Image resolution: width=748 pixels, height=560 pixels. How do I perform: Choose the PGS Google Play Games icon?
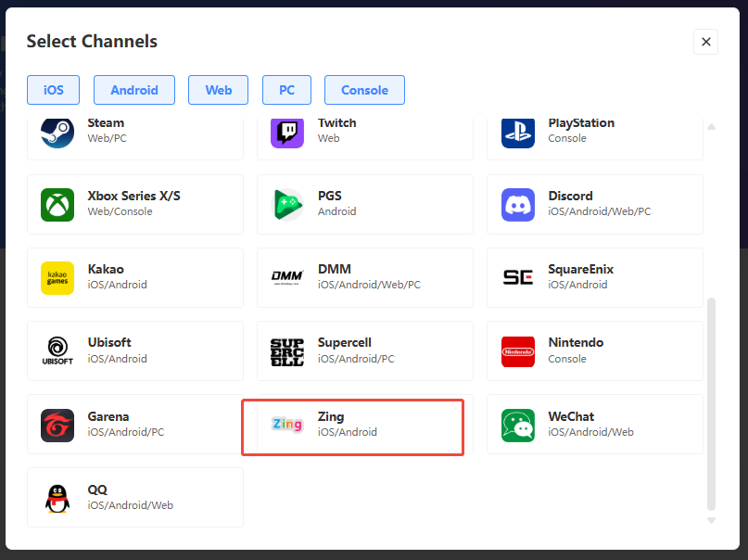287,205
